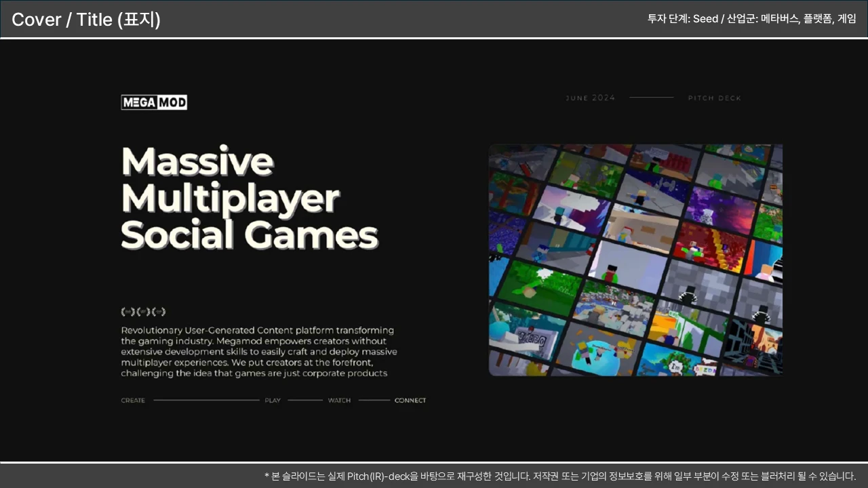The width and height of the screenshot is (868, 488).
Task: Click the third laurel award badge
Action: click(x=159, y=312)
